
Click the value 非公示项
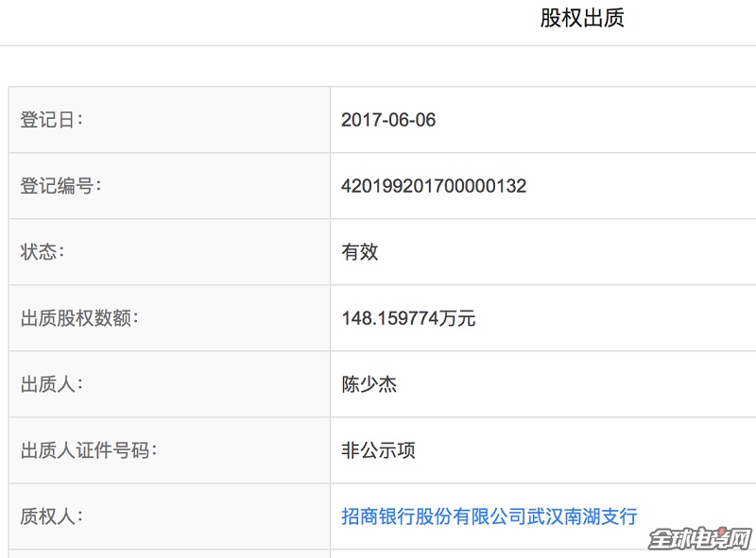(379, 450)
